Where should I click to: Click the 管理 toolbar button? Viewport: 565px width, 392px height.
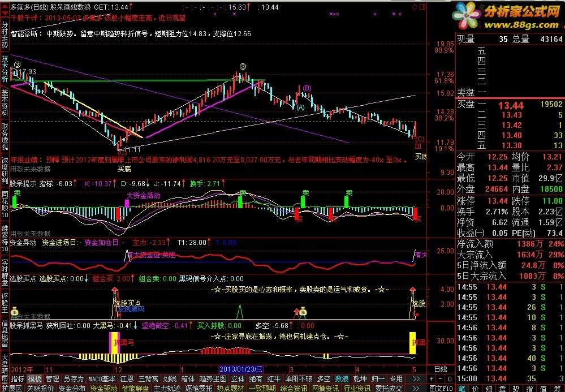(52, 378)
